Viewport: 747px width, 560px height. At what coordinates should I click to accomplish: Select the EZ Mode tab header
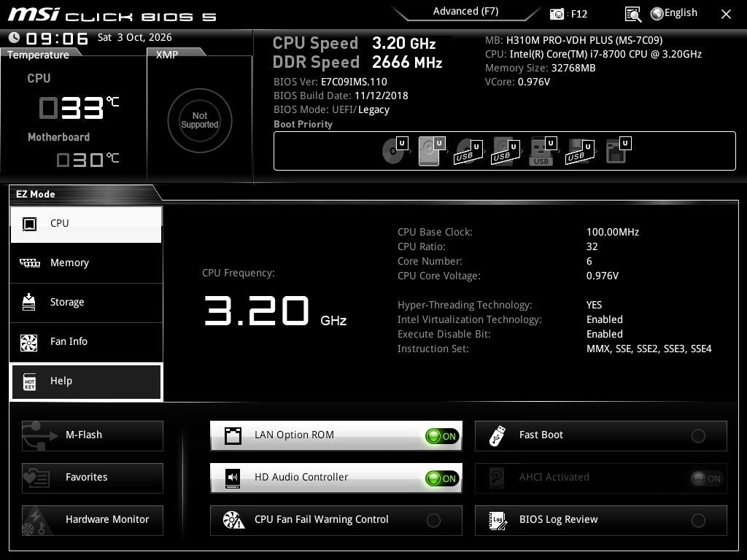tap(36, 194)
